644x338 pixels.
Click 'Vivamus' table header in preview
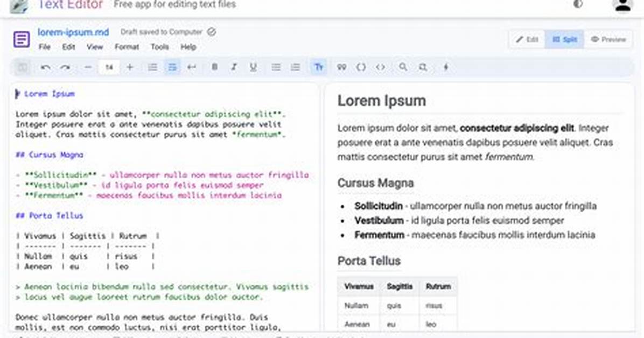pyautogui.click(x=359, y=287)
